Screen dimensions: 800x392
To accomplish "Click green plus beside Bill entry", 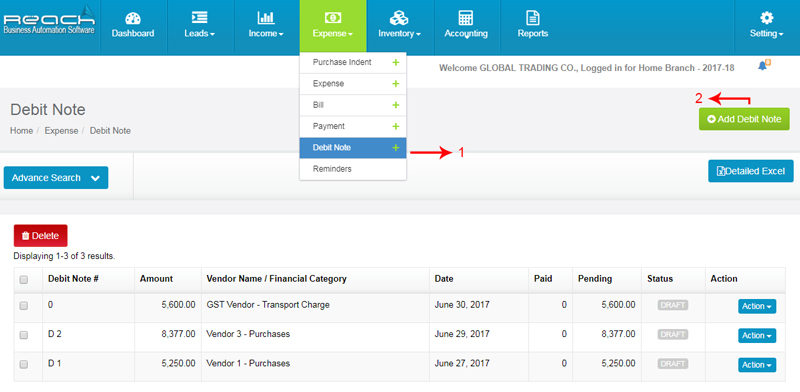I will click(x=395, y=105).
